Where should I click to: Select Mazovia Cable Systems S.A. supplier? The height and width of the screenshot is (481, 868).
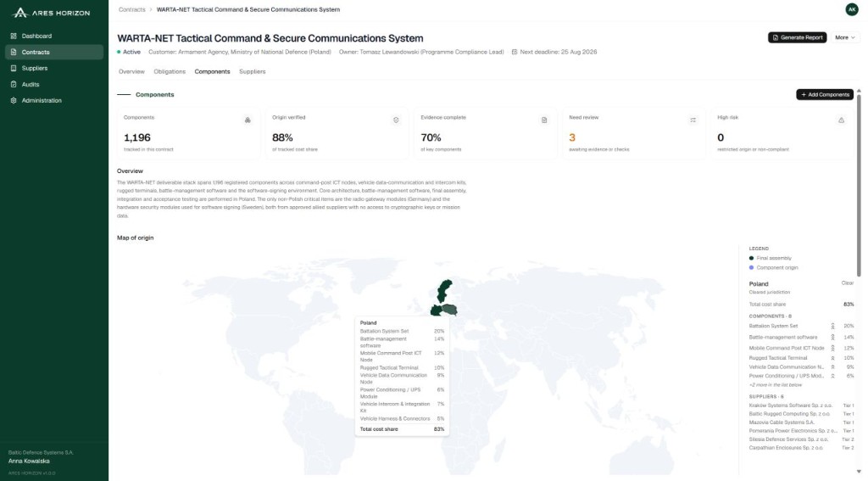[x=801, y=422]
